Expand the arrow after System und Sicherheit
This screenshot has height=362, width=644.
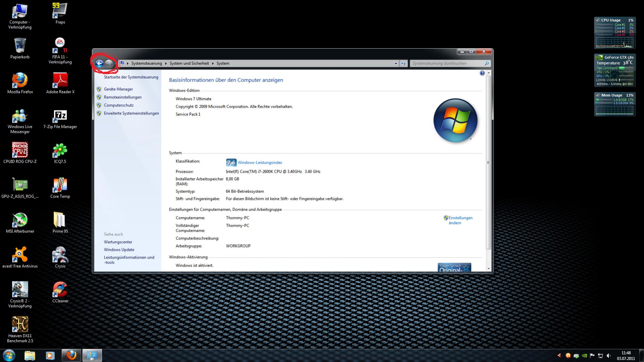(213, 63)
